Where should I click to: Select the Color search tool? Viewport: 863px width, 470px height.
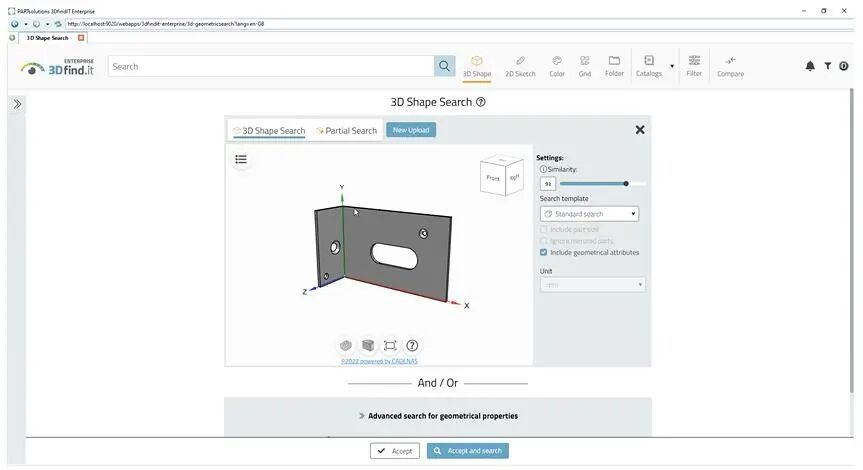pyautogui.click(x=557, y=67)
